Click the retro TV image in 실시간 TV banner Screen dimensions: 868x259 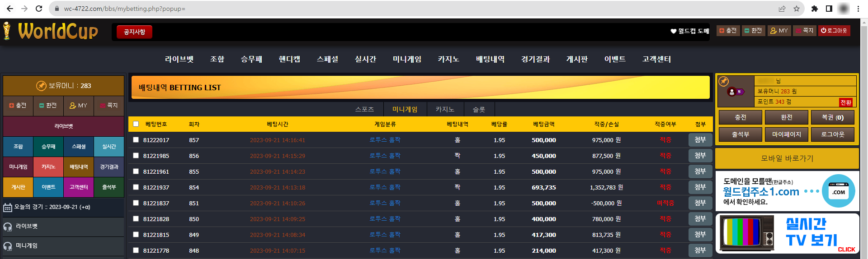coord(747,233)
